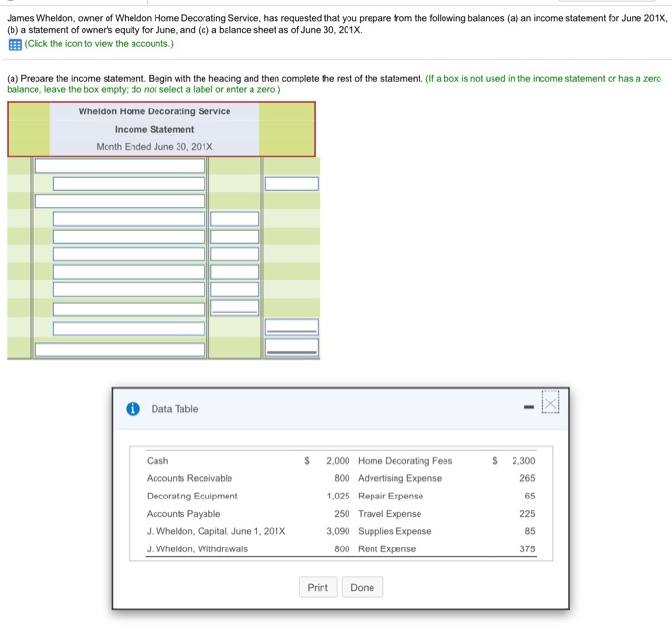The image size is (672, 632).
Task: Select the first indented revenue account label box
Action: (x=129, y=183)
